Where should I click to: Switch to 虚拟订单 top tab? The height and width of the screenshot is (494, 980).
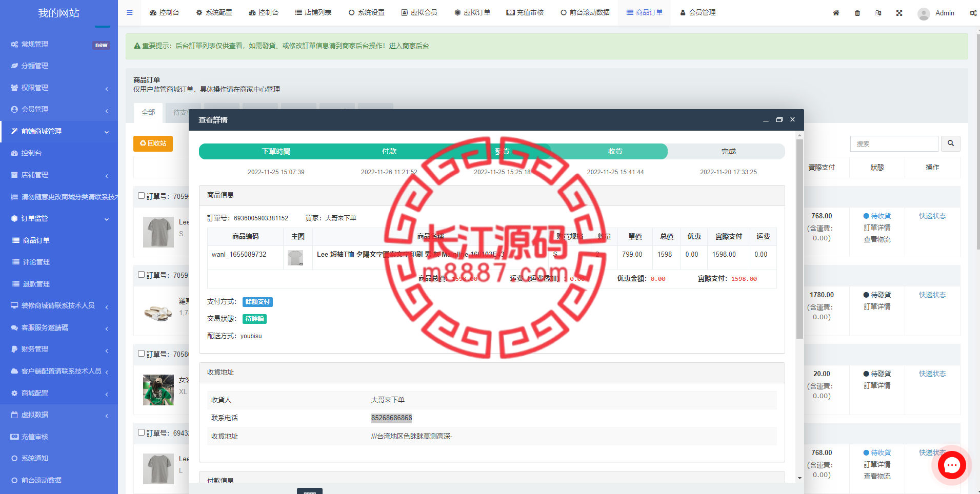pyautogui.click(x=472, y=13)
